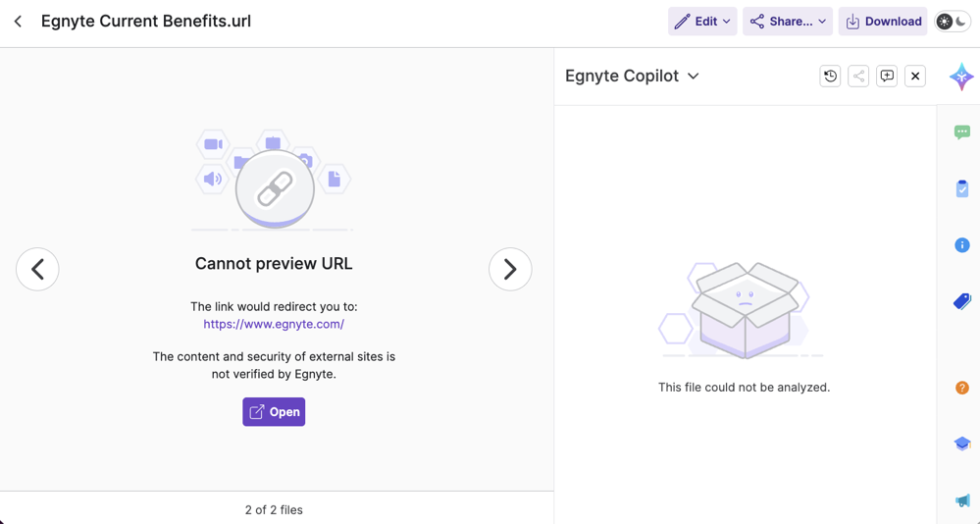Image resolution: width=980 pixels, height=524 pixels.
Task: Go to the next file arrow
Action: 510,270
